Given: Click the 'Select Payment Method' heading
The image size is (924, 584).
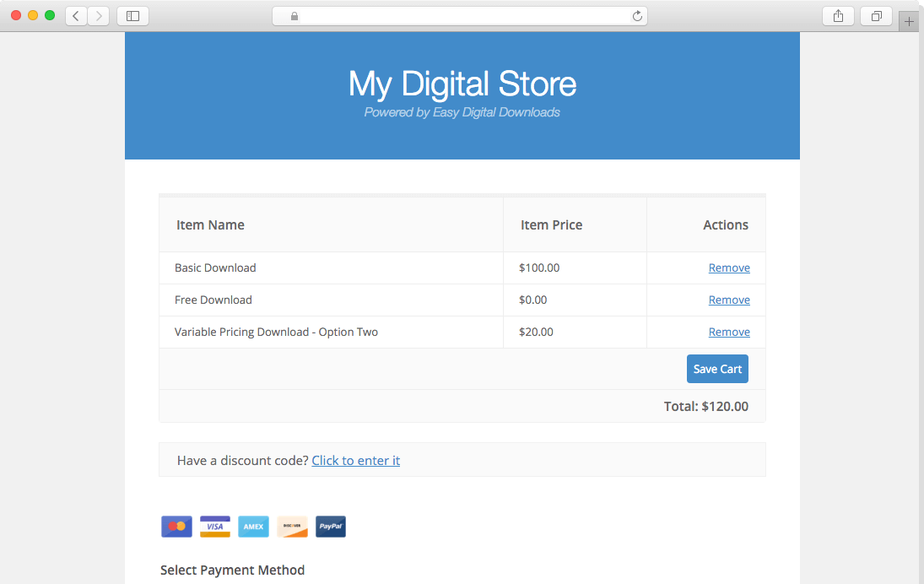Looking at the screenshot, I should click(232, 570).
